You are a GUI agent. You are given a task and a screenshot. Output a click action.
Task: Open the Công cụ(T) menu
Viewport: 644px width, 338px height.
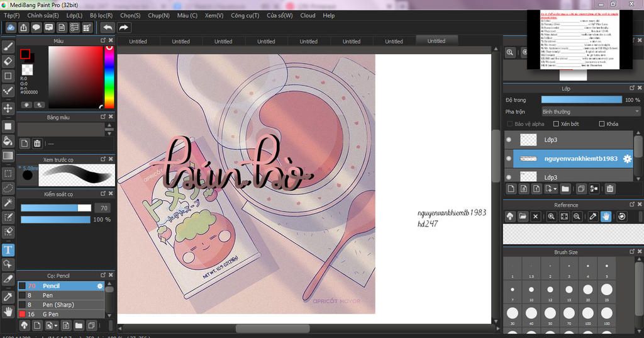(x=245, y=15)
